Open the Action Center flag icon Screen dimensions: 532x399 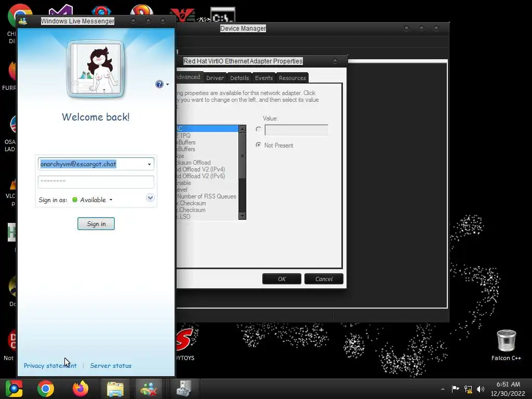[x=455, y=389]
